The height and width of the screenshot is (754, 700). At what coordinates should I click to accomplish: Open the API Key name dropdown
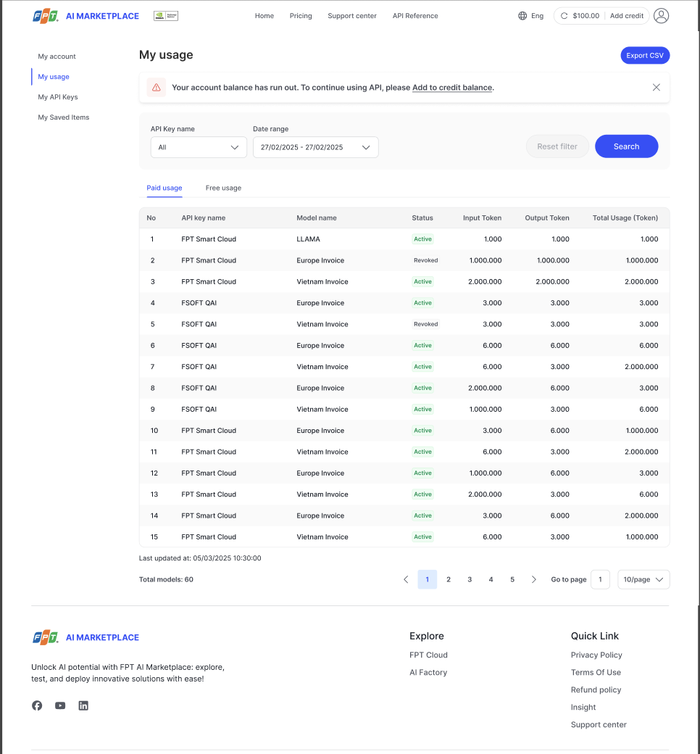tap(199, 147)
